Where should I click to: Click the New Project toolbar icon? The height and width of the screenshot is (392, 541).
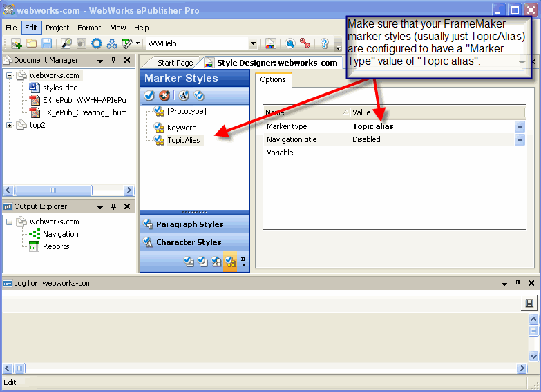pos(16,43)
